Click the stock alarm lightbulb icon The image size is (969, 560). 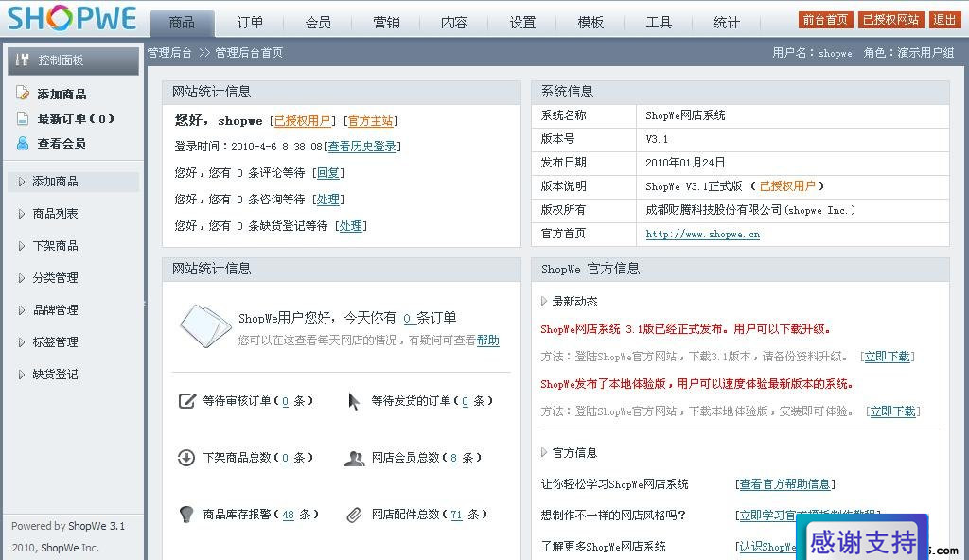(x=186, y=515)
